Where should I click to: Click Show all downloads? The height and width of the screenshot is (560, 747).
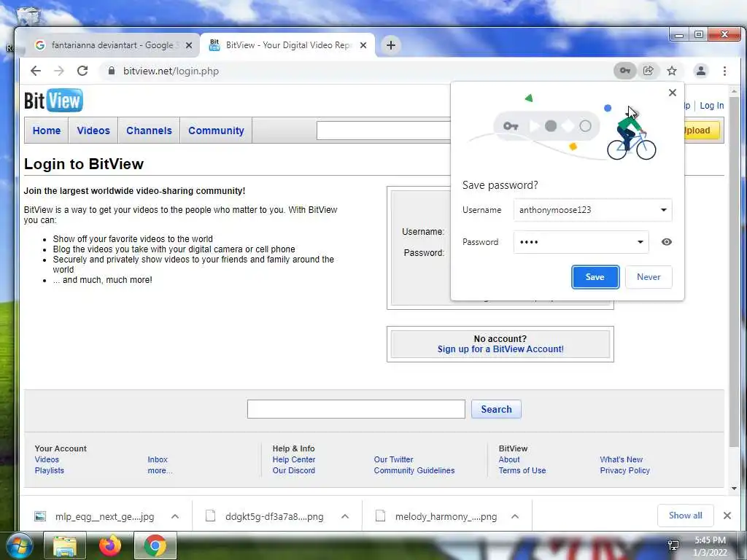point(685,516)
